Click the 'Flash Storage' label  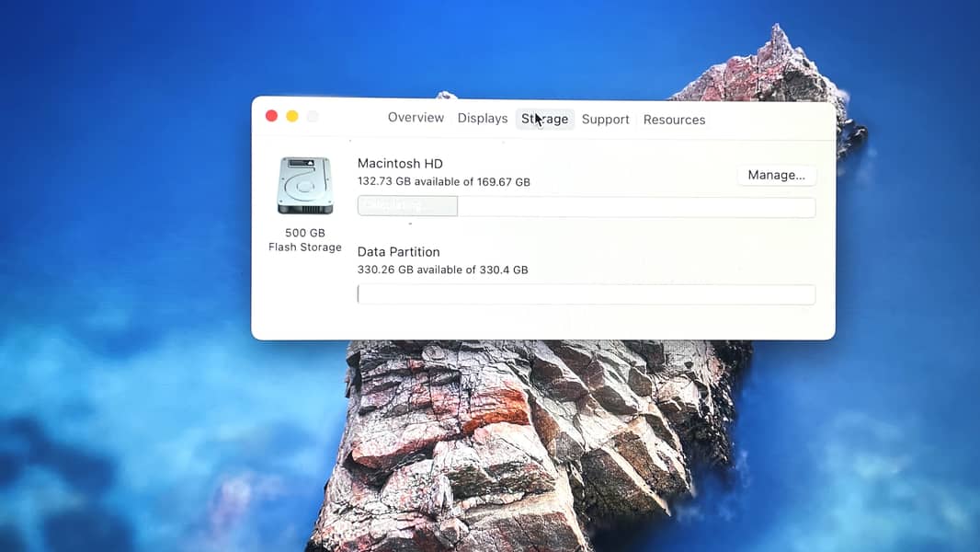click(x=305, y=247)
